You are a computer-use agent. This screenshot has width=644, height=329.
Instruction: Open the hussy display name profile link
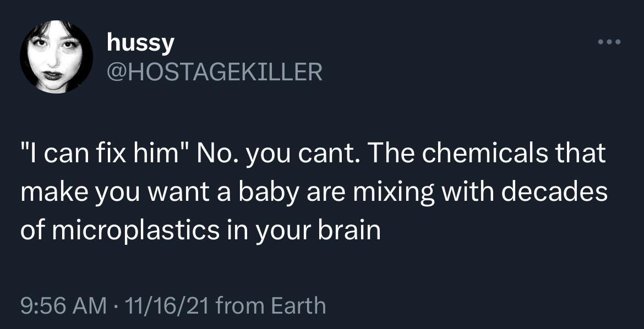point(140,43)
